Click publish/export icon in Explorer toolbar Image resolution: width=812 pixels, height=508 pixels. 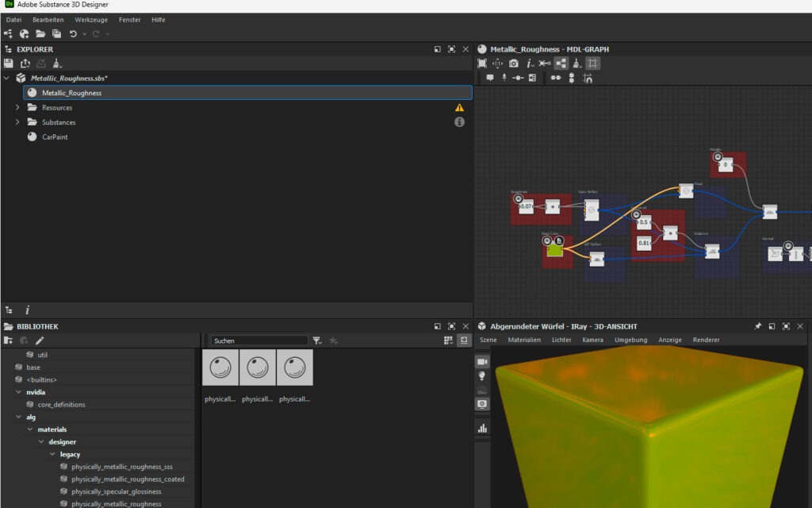[25, 63]
